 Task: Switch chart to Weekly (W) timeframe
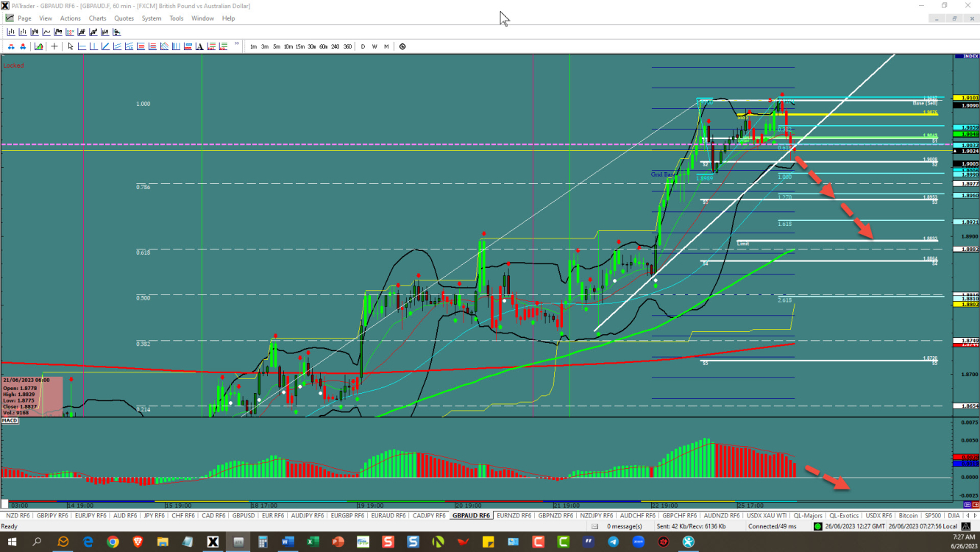coord(374,46)
